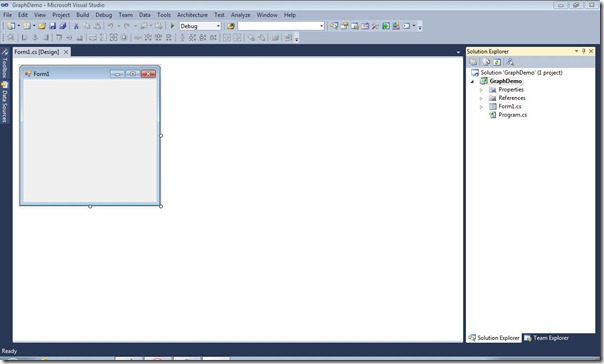Viewport: 604px width, 364px height.
Task: Click Properties icon in Solution Explorer toolbar
Action: click(x=473, y=62)
